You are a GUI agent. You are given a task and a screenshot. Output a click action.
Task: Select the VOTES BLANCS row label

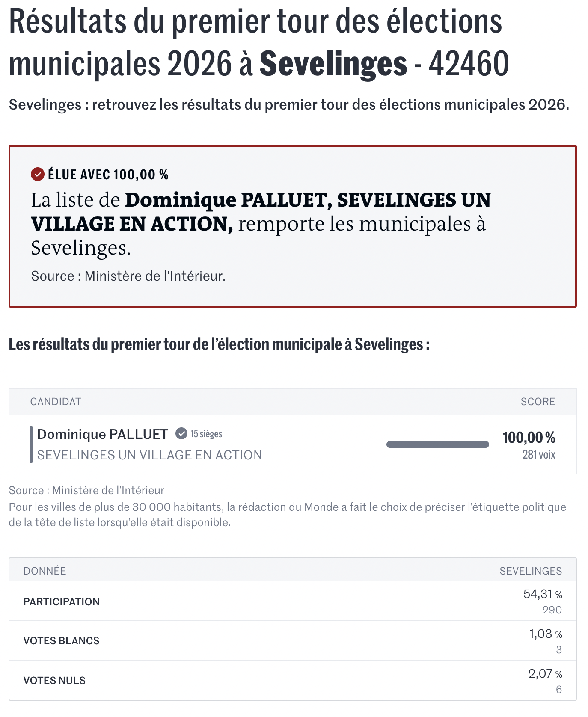[x=61, y=641]
